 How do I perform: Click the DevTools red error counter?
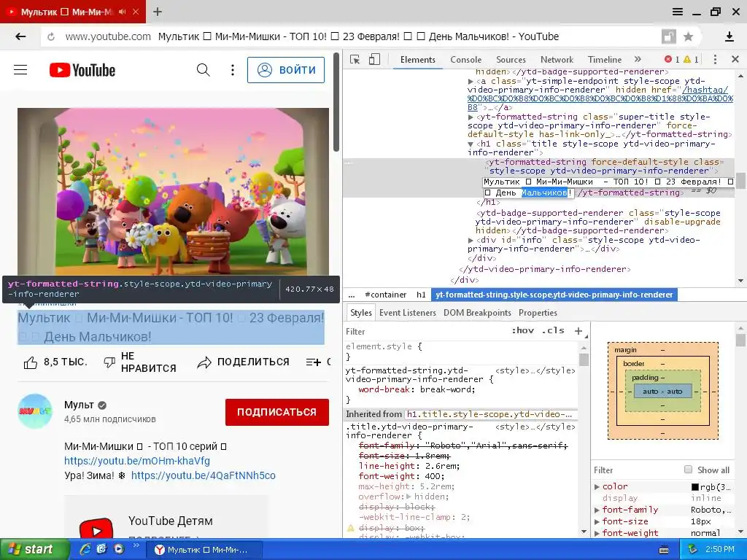point(672,60)
